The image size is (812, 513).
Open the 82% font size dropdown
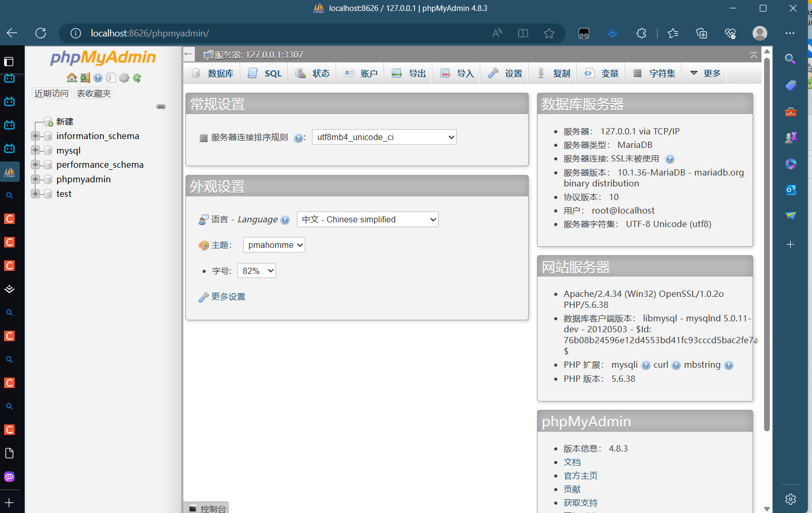point(256,271)
